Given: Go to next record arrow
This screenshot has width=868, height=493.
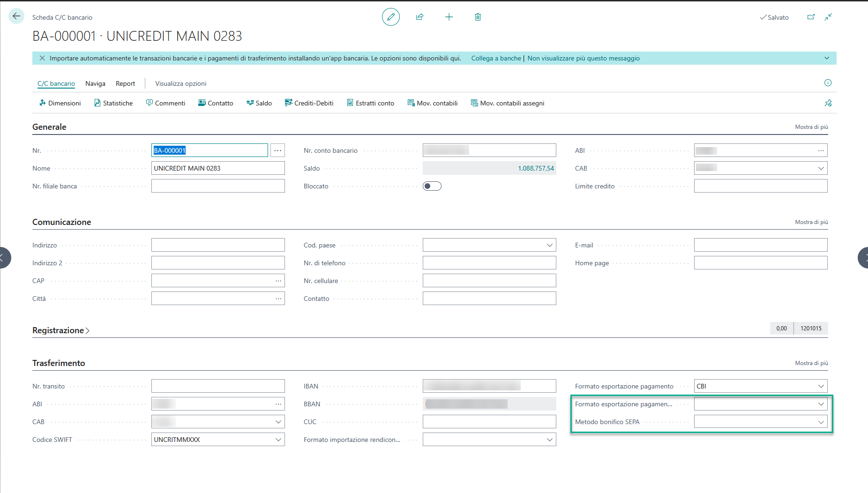Looking at the screenshot, I should coord(864,257).
